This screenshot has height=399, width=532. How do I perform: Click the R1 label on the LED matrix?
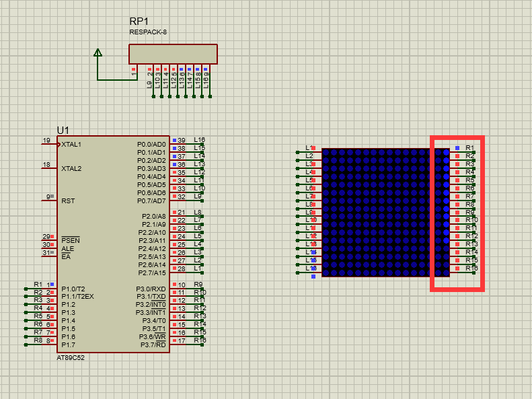(469, 148)
